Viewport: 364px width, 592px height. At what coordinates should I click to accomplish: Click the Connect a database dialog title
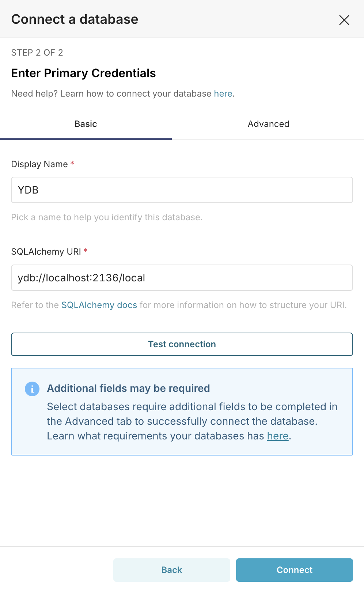(x=75, y=19)
